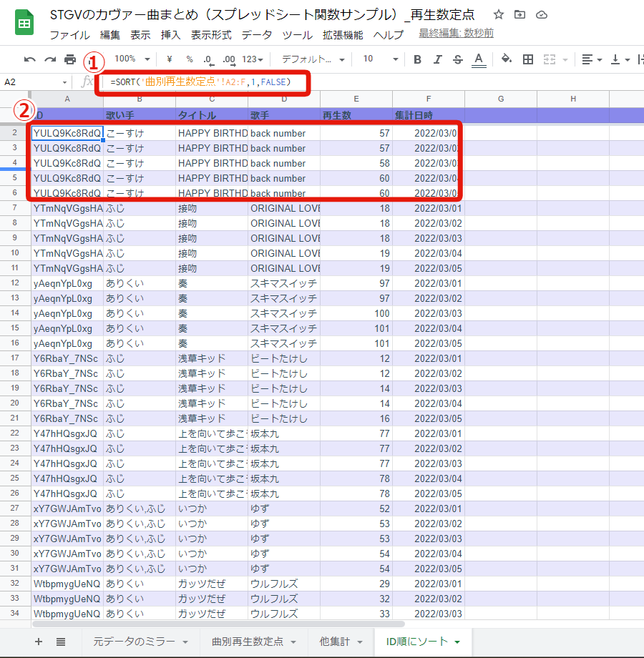Click the Google Sheets home logo
Screen dimensions: 644x658
tap(24, 24)
